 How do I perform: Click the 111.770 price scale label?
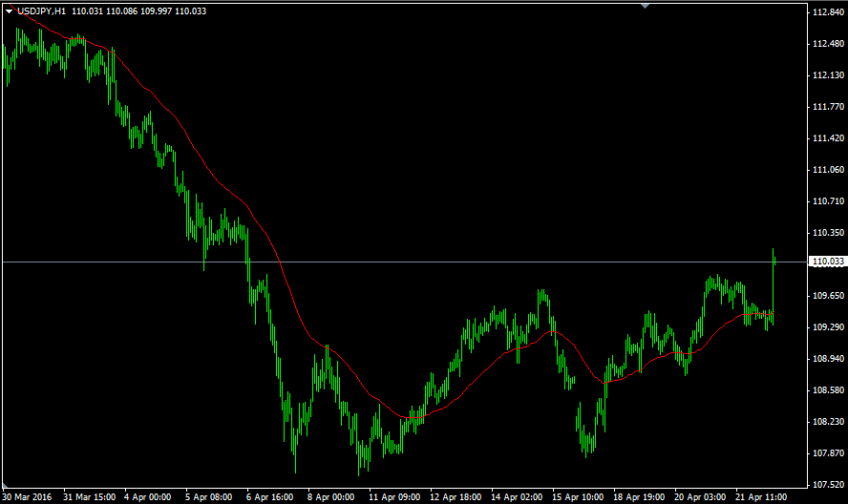tap(828, 107)
